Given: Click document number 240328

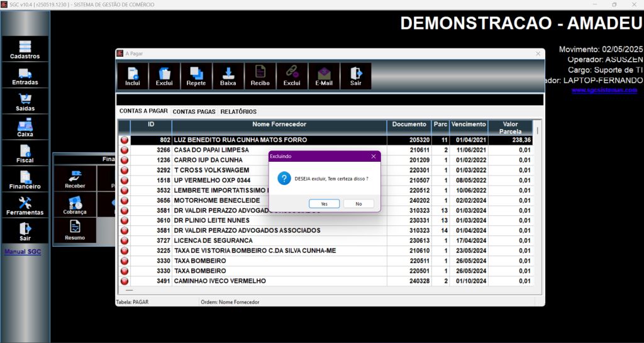Looking at the screenshot, I should 419,281.
